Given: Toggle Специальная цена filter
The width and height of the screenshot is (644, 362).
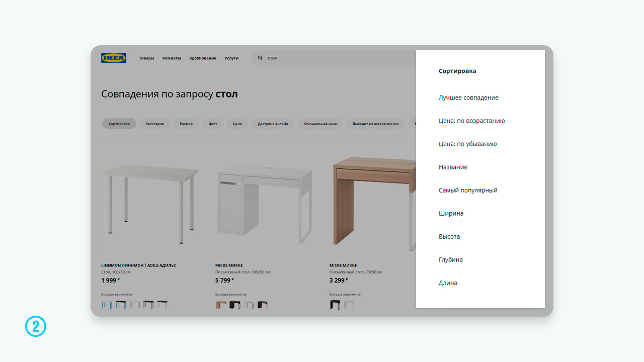Looking at the screenshot, I should (320, 124).
